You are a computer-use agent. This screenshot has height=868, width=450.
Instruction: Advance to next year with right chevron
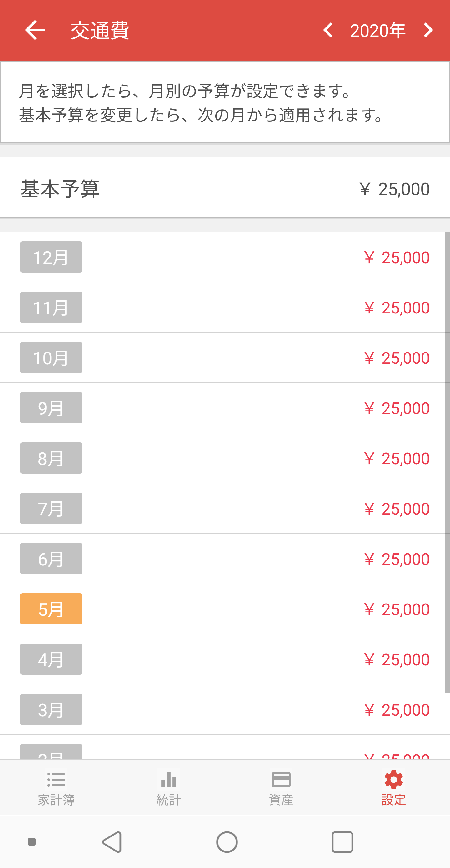point(428,30)
